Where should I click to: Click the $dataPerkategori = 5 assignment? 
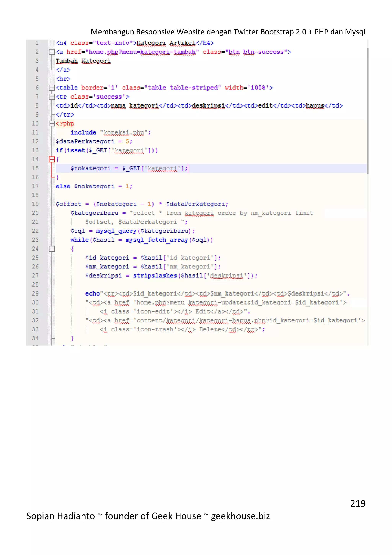94,141
